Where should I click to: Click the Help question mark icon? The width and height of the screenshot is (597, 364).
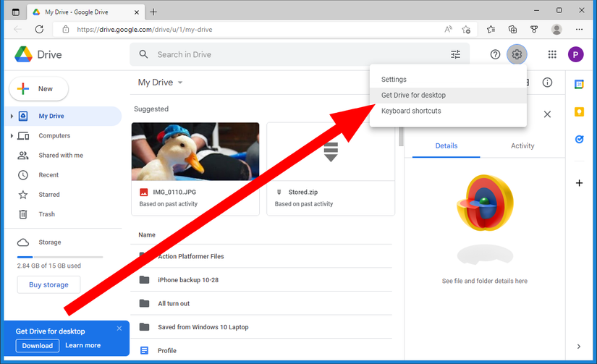point(496,54)
